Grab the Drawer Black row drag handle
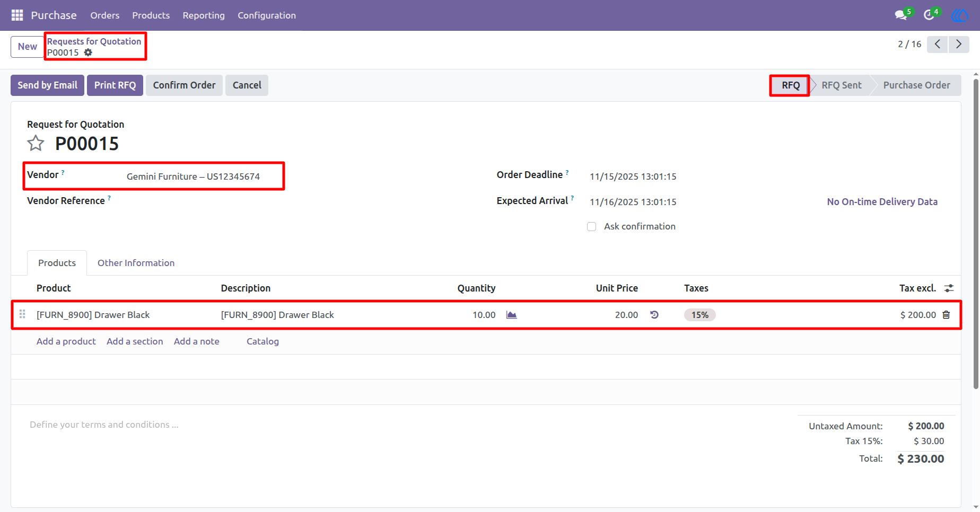Image resolution: width=980 pixels, height=512 pixels. click(x=22, y=314)
